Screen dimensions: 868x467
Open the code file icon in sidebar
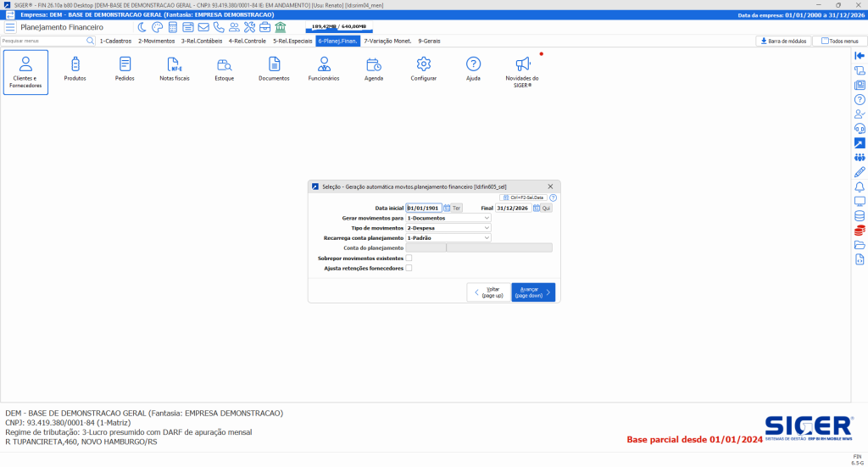[x=860, y=259]
